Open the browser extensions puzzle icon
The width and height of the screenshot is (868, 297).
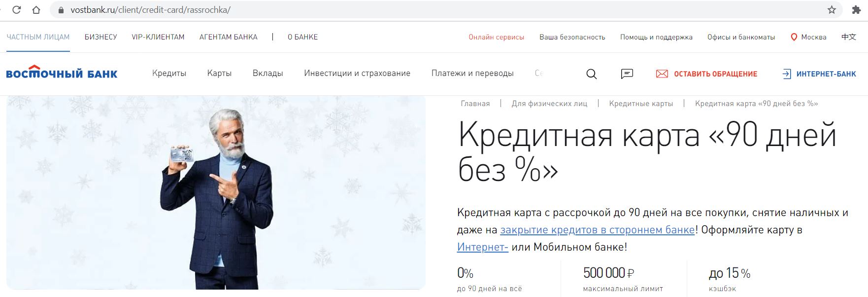click(856, 10)
